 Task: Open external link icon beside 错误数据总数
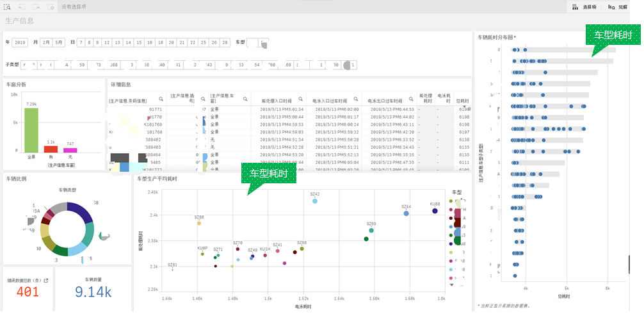point(46,280)
